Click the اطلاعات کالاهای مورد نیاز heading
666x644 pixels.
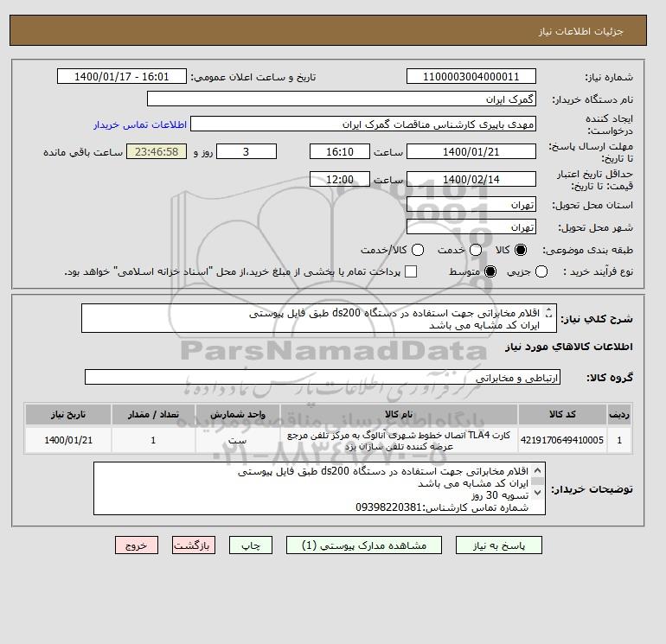(x=569, y=347)
